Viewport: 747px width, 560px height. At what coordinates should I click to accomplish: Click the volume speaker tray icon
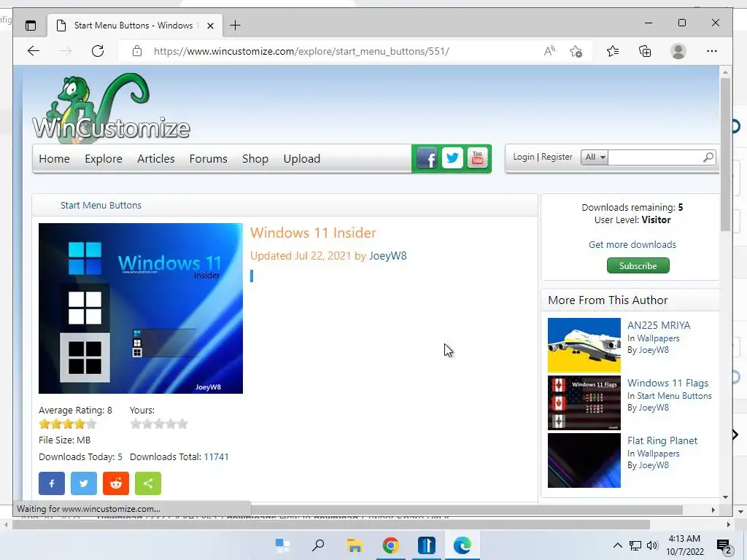point(652,545)
